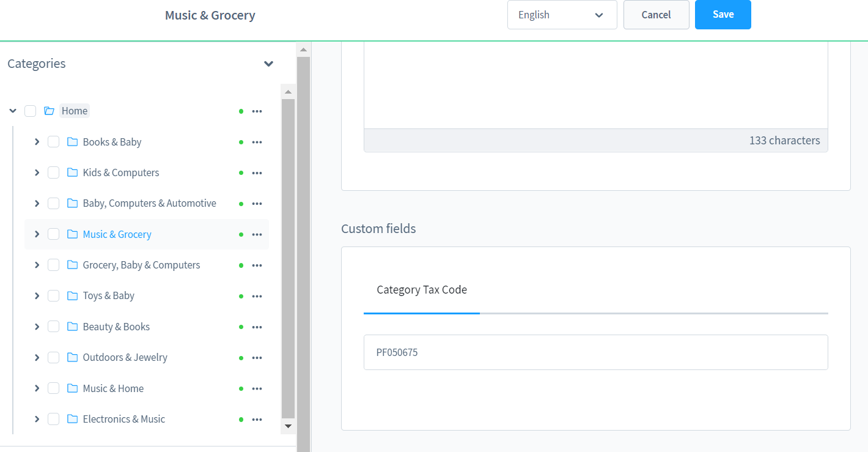Open the three-dot menu for Toys & Baby
The image size is (868, 452).
click(257, 296)
